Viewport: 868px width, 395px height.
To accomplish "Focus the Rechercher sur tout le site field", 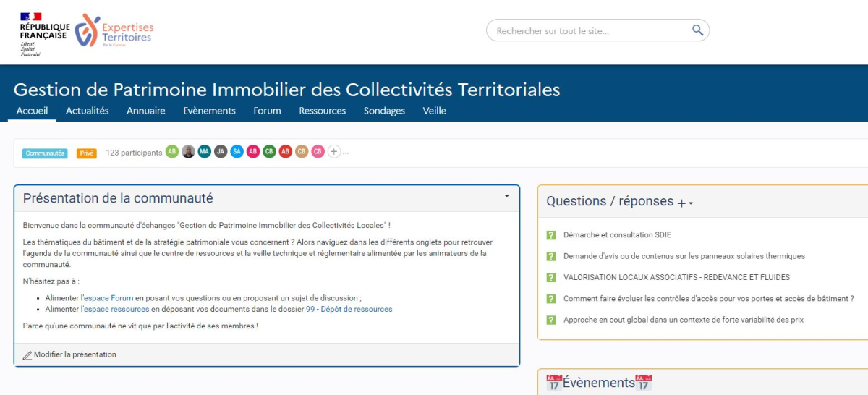I will [590, 31].
